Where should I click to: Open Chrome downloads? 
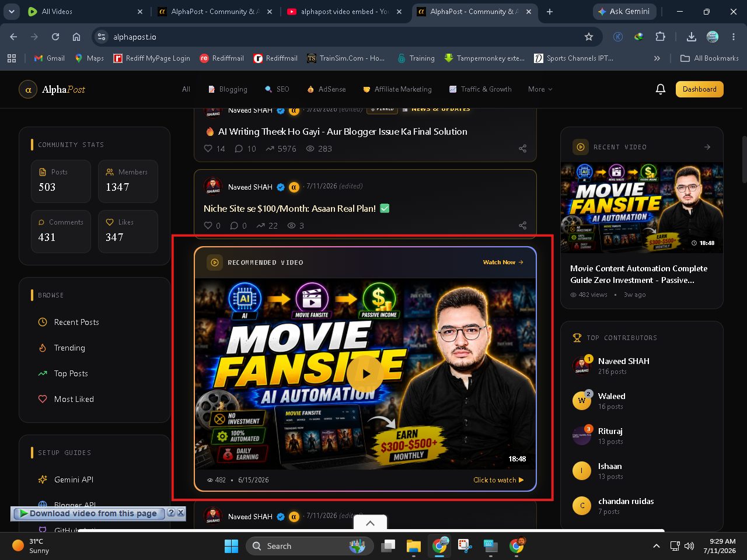pos(692,37)
